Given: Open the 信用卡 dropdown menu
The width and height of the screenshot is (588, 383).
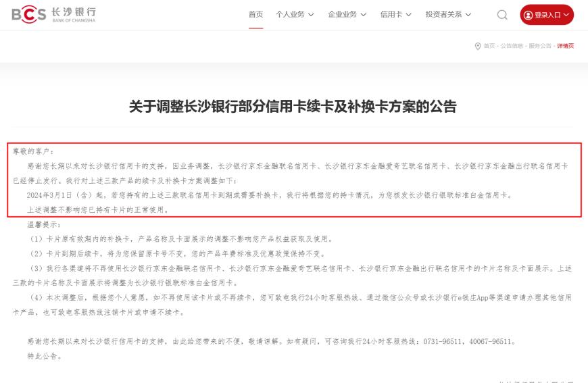Looking at the screenshot, I should coord(396,14).
